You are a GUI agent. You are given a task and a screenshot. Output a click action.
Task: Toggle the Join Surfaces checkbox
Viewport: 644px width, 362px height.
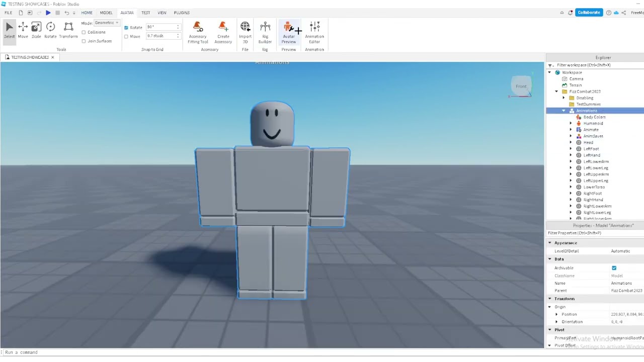point(84,41)
